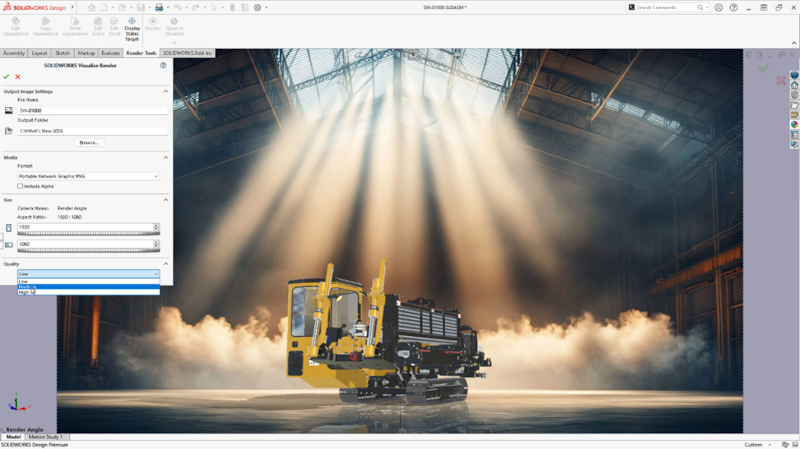Enable the Include Alpha checkbox

point(21,186)
